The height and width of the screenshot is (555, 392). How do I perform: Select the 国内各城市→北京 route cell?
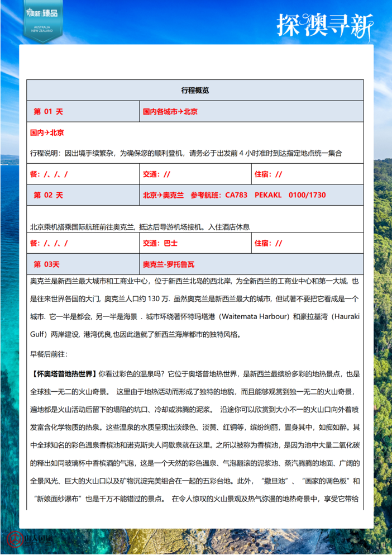click(x=251, y=111)
